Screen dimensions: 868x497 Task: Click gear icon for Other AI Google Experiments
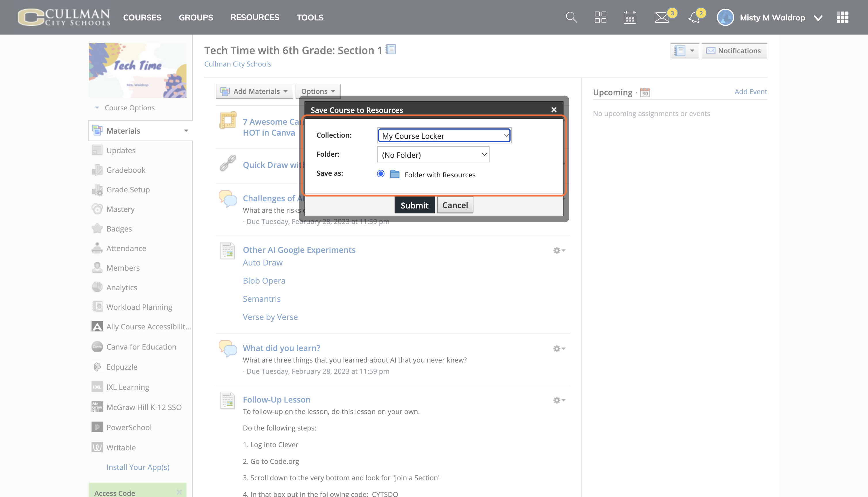(x=559, y=251)
